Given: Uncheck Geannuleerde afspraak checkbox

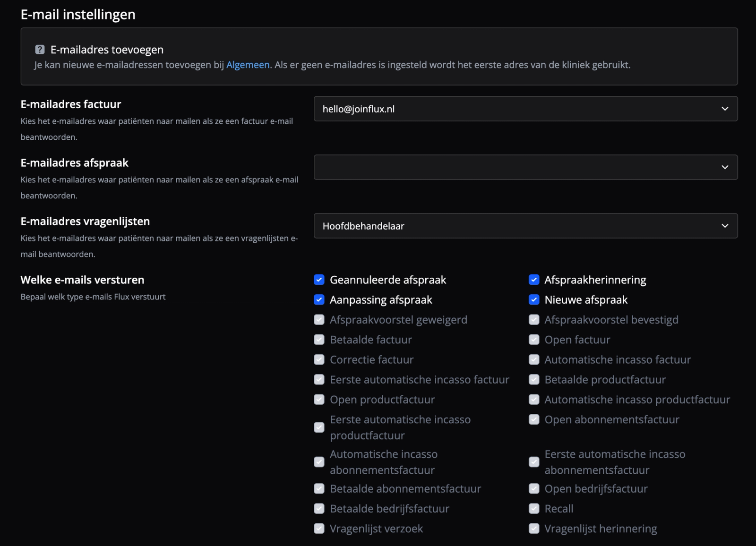Looking at the screenshot, I should pyautogui.click(x=319, y=280).
